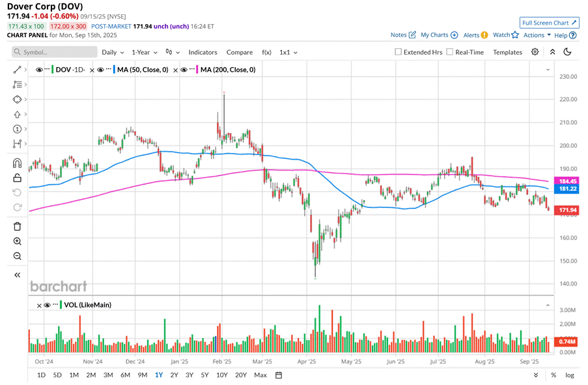Open the Fibonacci lines tool
The width and height of the screenshot is (588, 385).
17,85
